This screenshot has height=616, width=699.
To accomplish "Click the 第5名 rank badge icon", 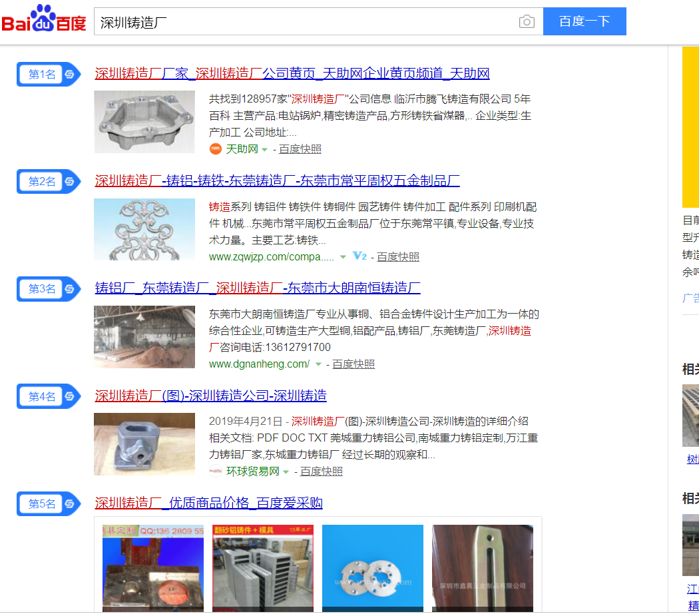I will point(49,503).
